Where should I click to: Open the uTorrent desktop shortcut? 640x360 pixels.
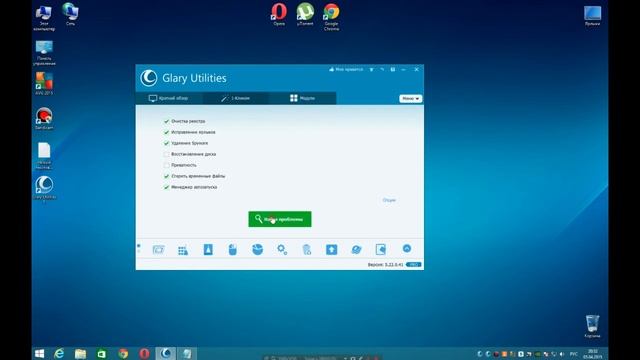[x=305, y=15]
